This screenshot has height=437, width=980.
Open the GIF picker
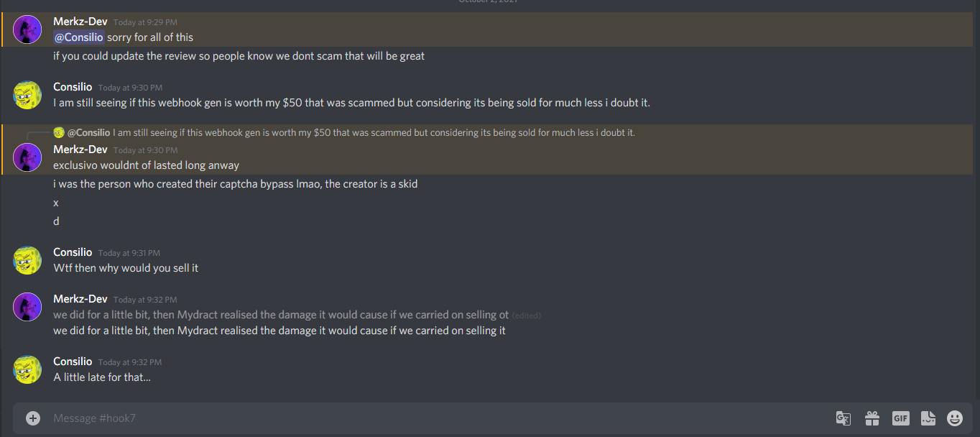[x=901, y=418]
